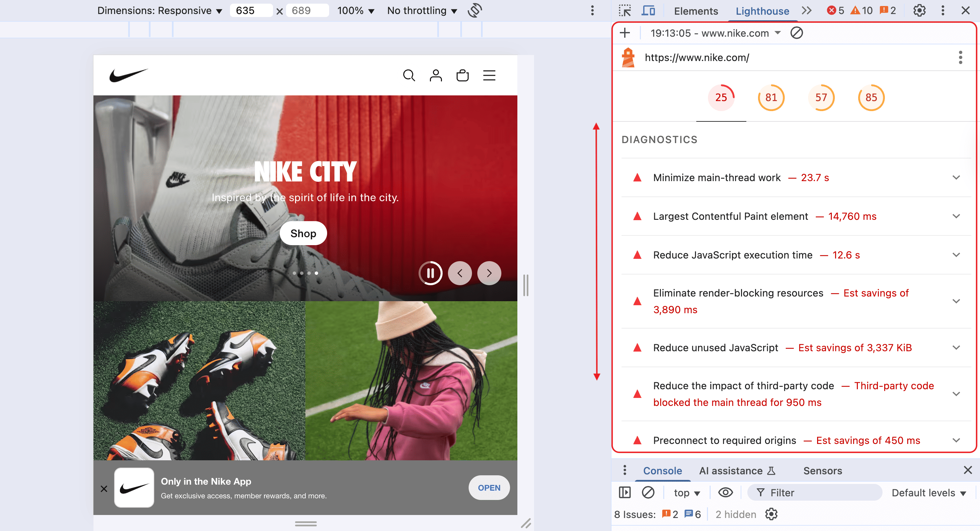Open the DevTools customize menu dots

coord(943,10)
